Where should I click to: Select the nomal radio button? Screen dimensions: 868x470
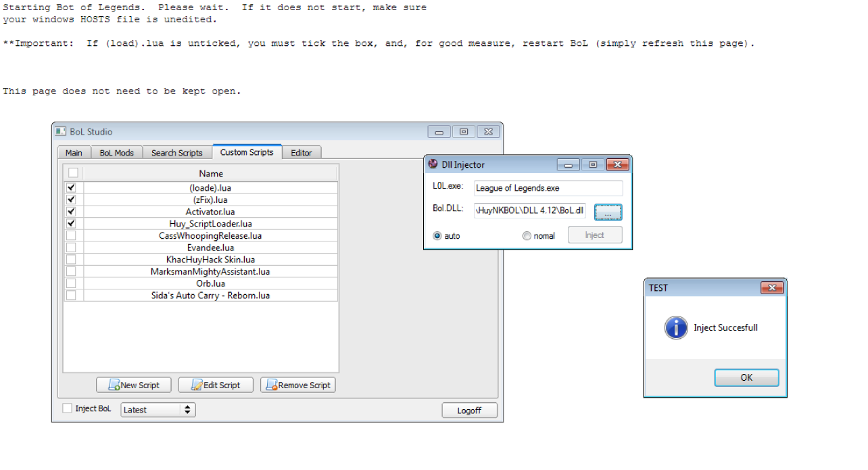527,236
